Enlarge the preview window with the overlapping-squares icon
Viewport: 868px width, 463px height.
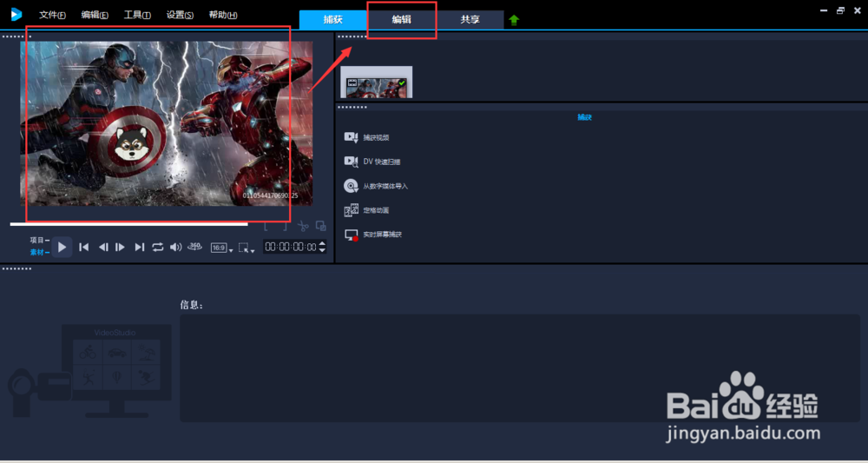(x=321, y=226)
